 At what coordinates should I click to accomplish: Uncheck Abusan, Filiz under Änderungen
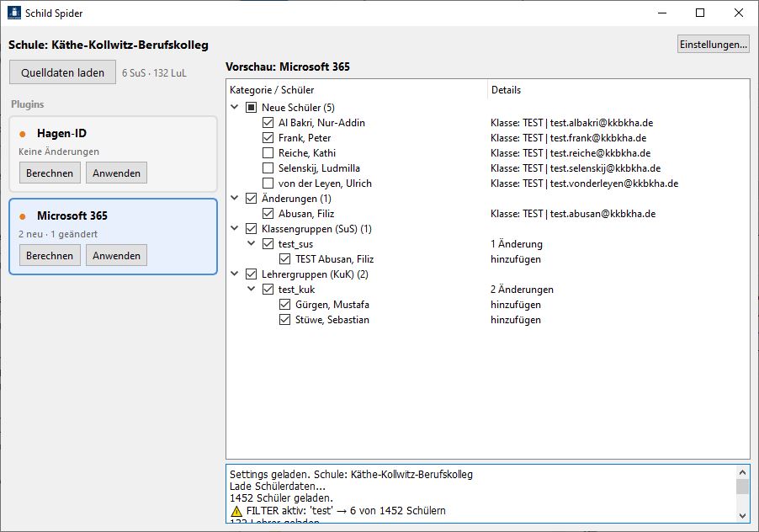click(x=268, y=214)
